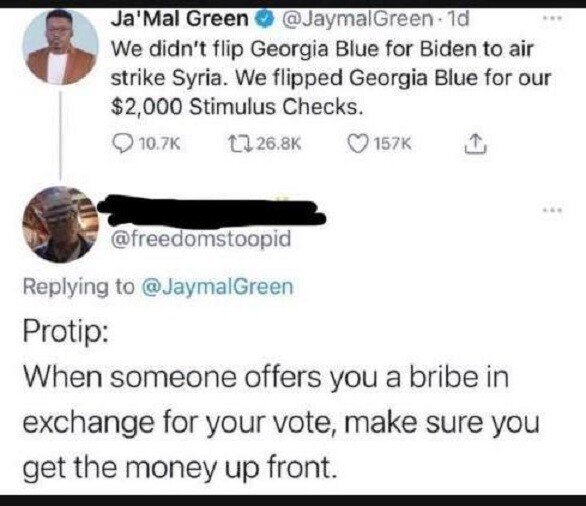Click the Georgia Blue tweet text
The image size is (586, 506).
pos(331,78)
